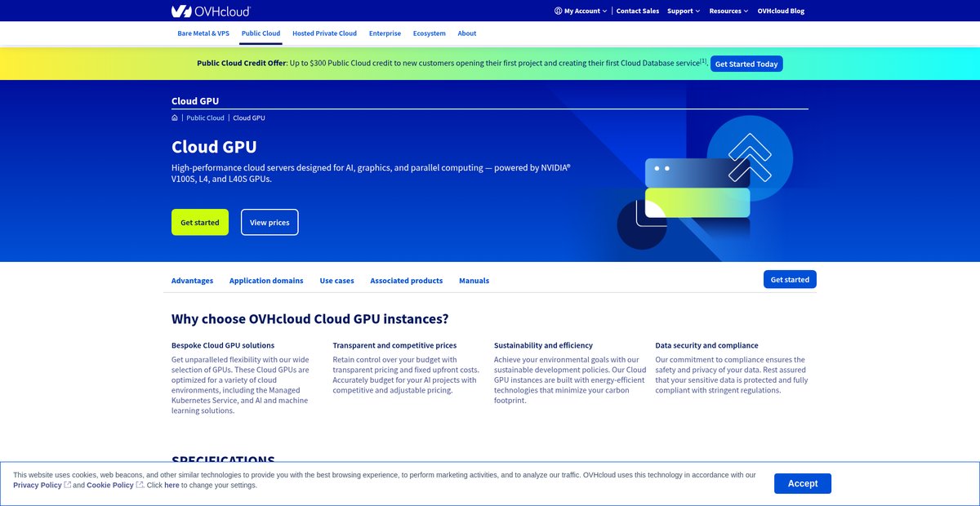The width and height of the screenshot is (980, 506).
Task: Jump to the Application domains tab
Action: point(266,280)
